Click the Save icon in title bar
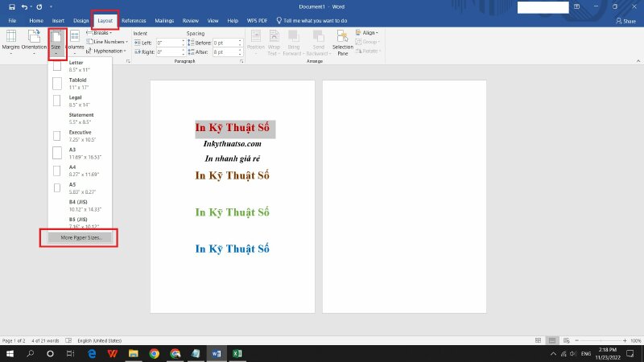The height and width of the screenshot is (362, 644). point(12,6)
